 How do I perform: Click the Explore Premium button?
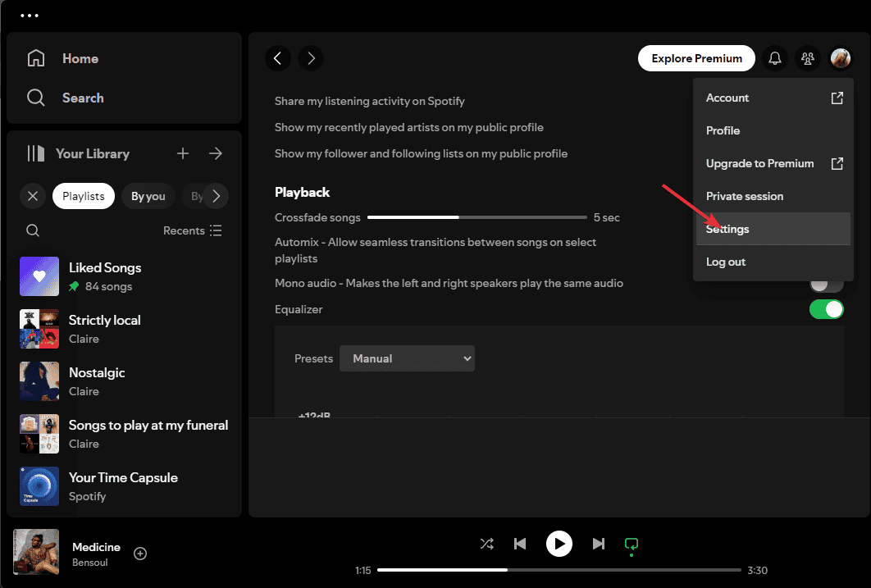[x=696, y=58]
